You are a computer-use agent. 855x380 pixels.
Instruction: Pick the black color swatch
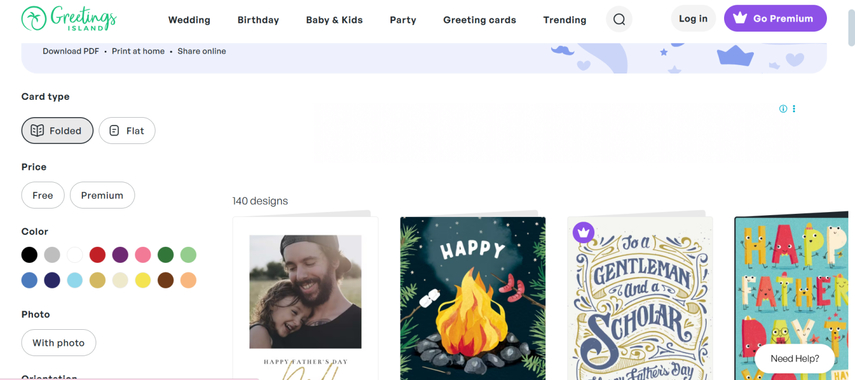click(29, 255)
